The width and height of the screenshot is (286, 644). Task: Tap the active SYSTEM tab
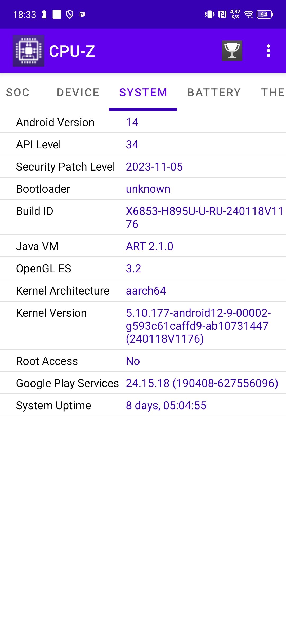coord(143,93)
